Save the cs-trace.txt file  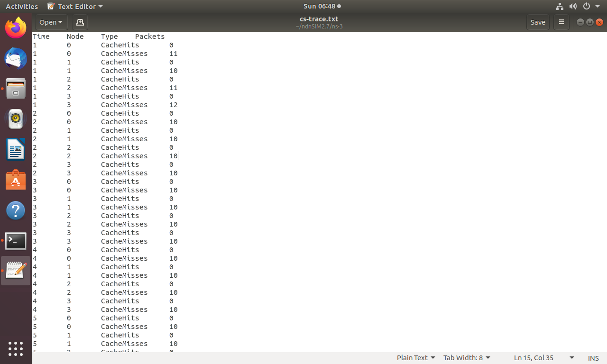pos(538,22)
